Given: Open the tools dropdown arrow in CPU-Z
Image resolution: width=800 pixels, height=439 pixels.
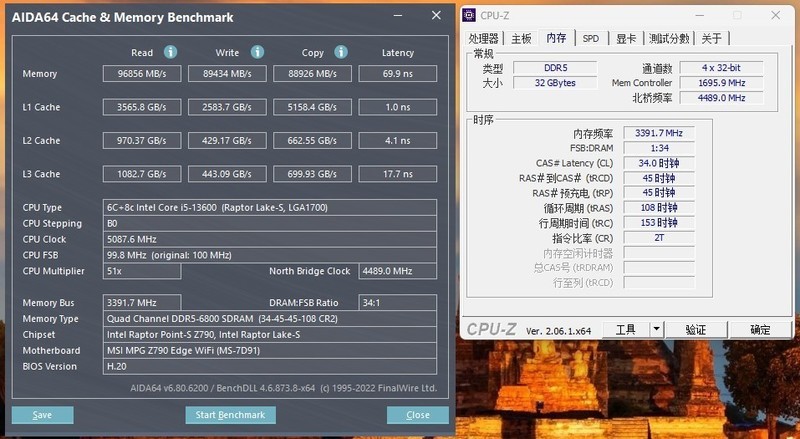Looking at the screenshot, I should coord(657,330).
